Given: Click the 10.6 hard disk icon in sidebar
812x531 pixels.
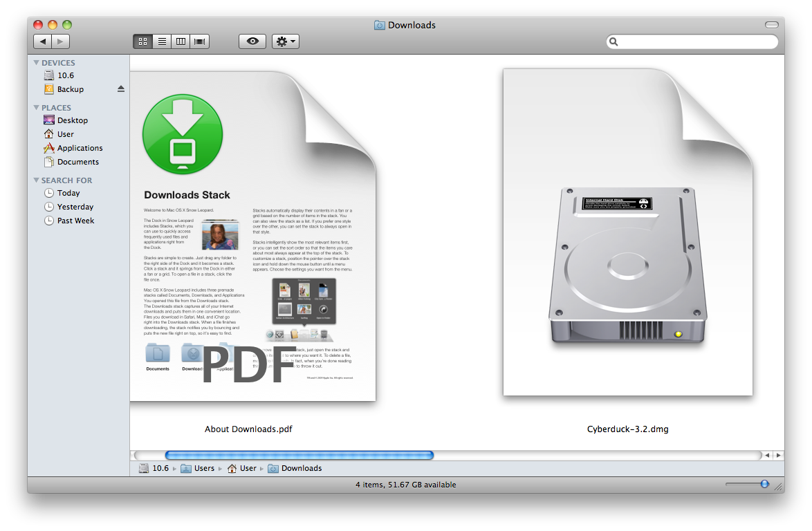Looking at the screenshot, I should click(x=48, y=75).
